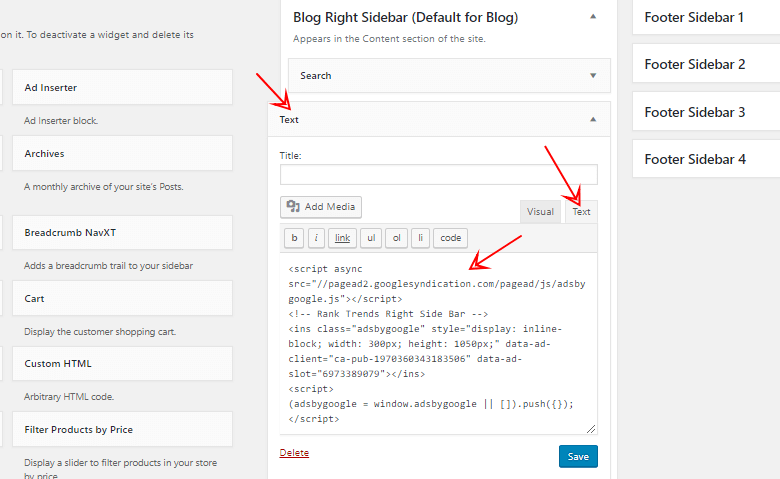Click the link quicktag button
The image size is (780, 479).
pos(342,238)
